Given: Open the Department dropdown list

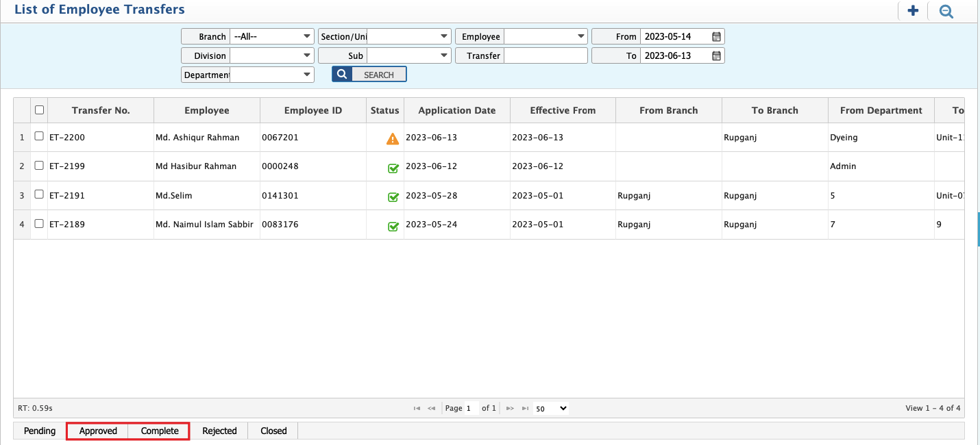Looking at the screenshot, I should 306,75.
